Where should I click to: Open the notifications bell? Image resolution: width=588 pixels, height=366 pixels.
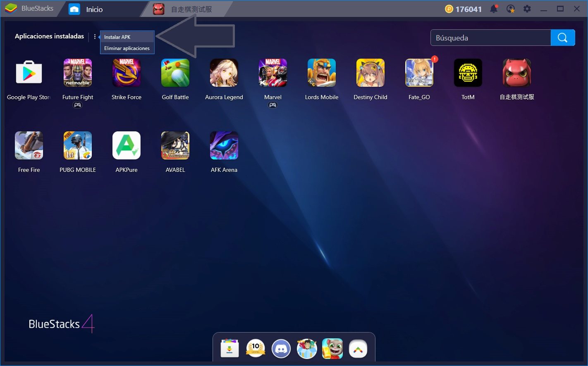494,9
